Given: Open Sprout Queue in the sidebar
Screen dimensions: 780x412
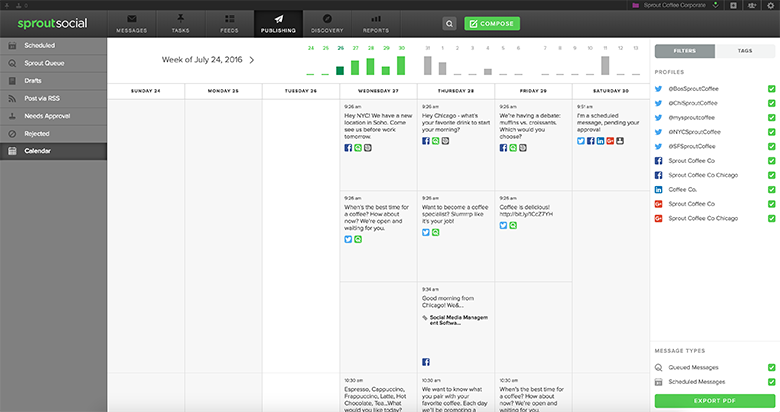Looking at the screenshot, I should [x=53, y=63].
